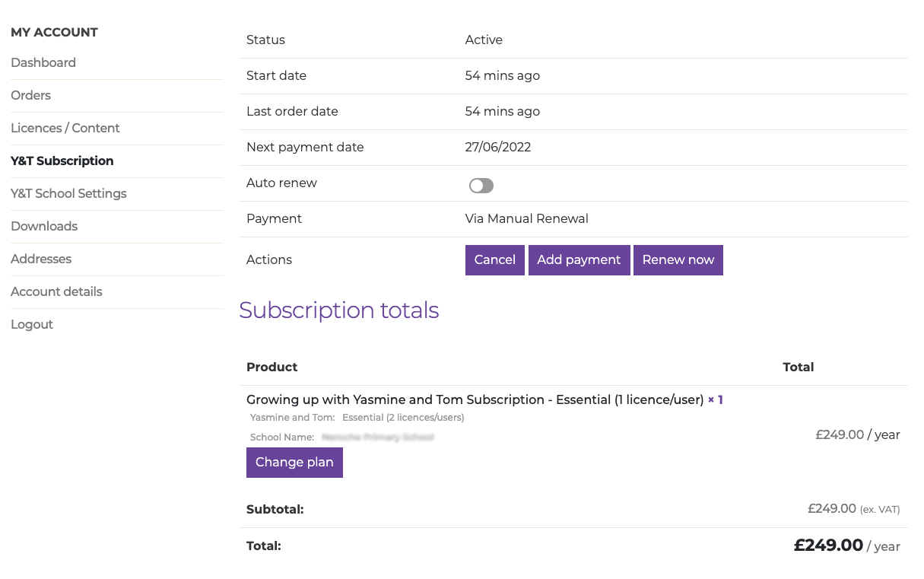The image size is (924, 579).
Task: Click the blurred School Name value
Action: [x=378, y=437]
